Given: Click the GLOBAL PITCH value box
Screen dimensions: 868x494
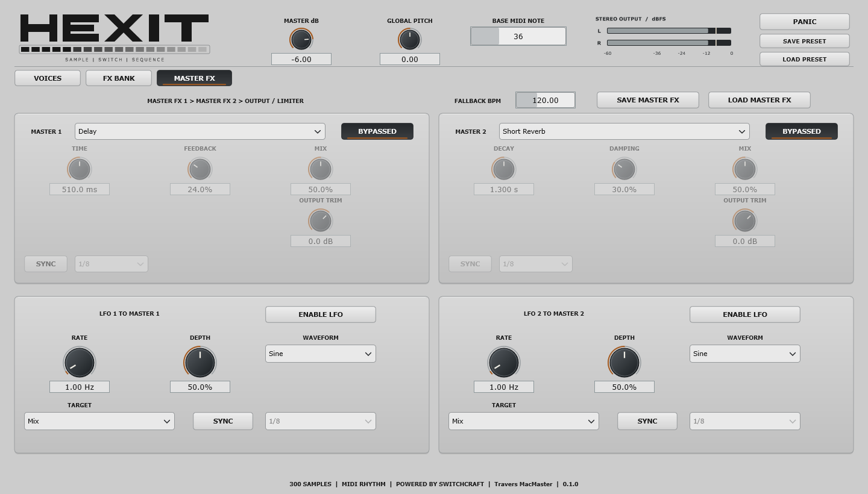Looking at the screenshot, I should pyautogui.click(x=410, y=59).
